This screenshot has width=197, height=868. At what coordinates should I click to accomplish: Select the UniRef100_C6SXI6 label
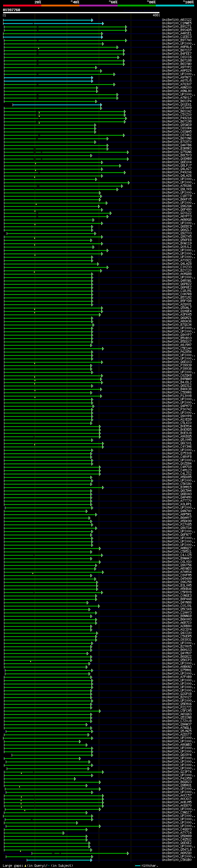click(x=177, y=57)
